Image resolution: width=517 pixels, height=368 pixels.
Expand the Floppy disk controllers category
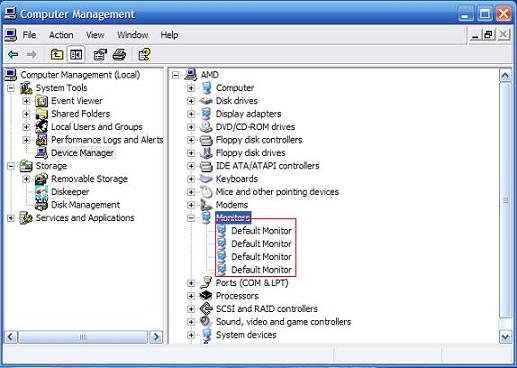pos(191,140)
